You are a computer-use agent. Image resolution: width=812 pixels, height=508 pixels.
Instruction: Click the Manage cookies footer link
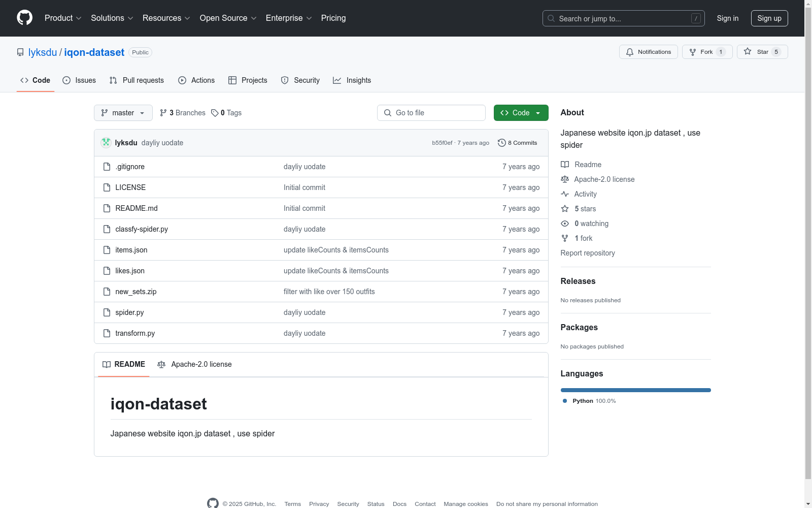(x=466, y=504)
